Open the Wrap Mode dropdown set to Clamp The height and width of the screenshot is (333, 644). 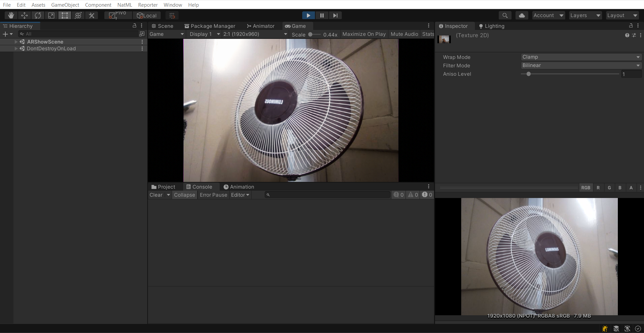coord(581,57)
